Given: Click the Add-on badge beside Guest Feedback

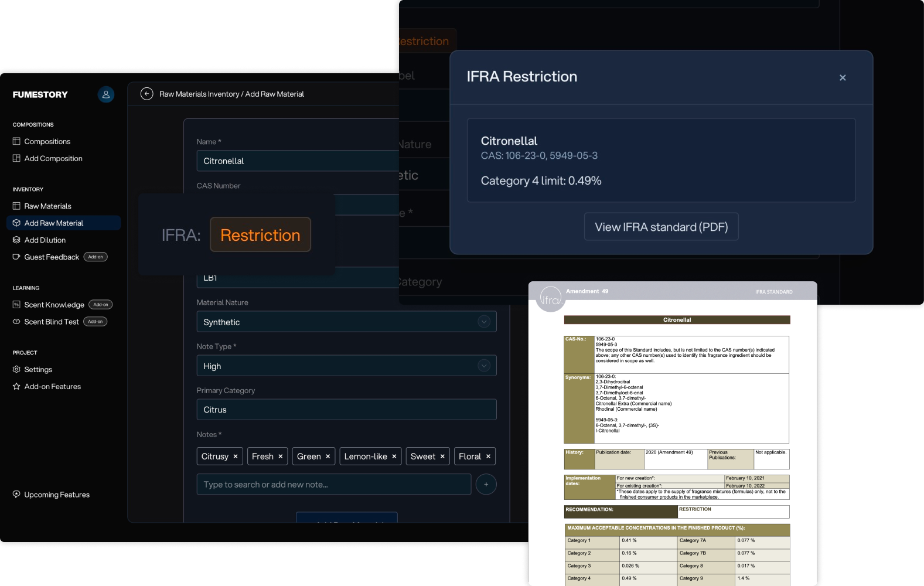Looking at the screenshot, I should [96, 257].
